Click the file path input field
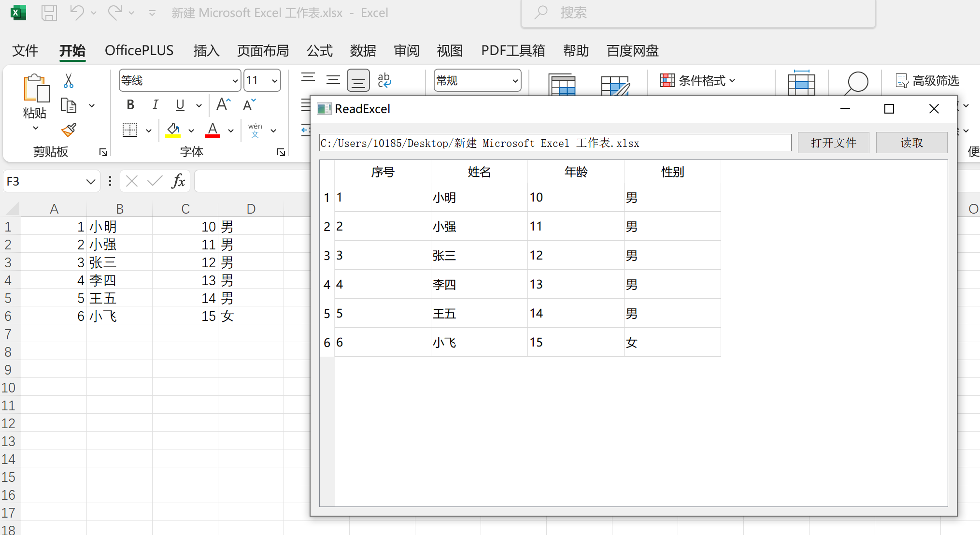The image size is (980, 535). pyautogui.click(x=554, y=143)
